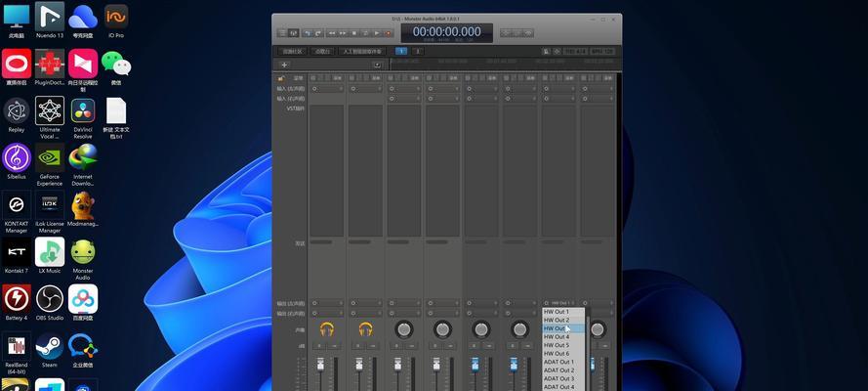The width and height of the screenshot is (868, 391).
Task: Open the iO Pro desktop icon
Action: (116, 20)
